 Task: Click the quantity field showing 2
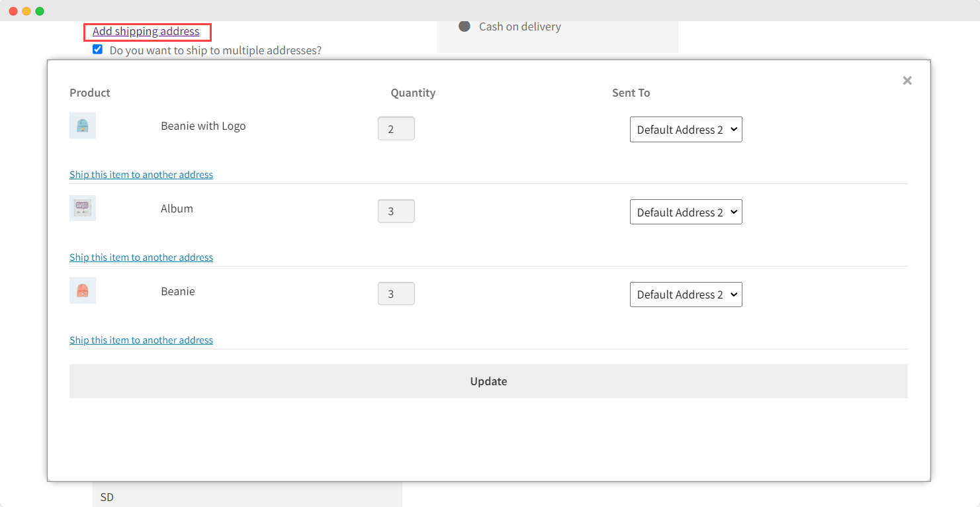pyautogui.click(x=396, y=128)
